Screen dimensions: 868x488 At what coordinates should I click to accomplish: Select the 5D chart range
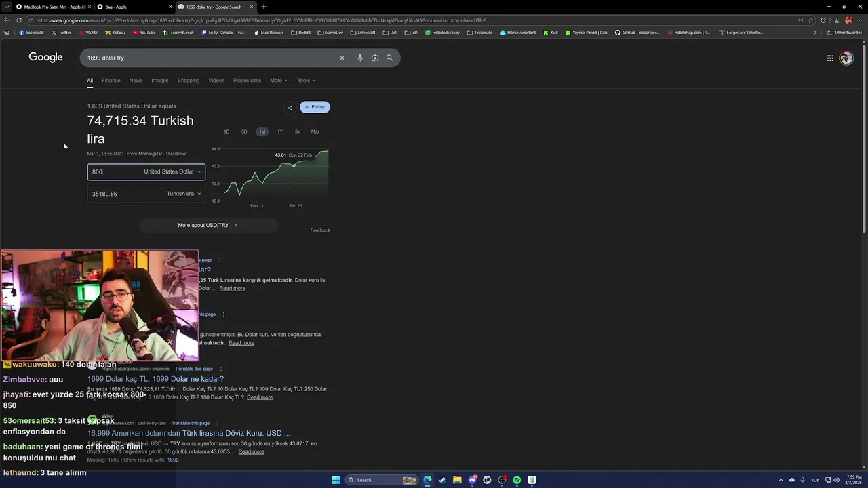coord(244,131)
